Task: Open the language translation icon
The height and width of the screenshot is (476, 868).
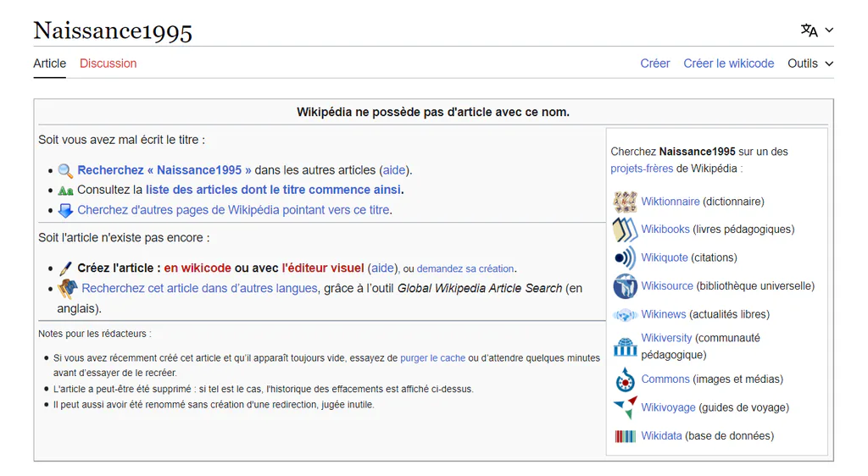Action: click(809, 30)
